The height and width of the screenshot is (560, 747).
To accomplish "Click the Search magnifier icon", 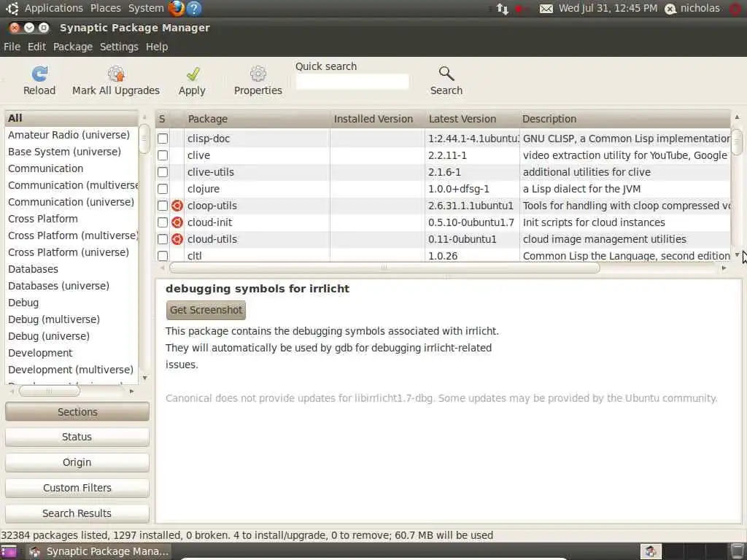I will click(446, 74).
